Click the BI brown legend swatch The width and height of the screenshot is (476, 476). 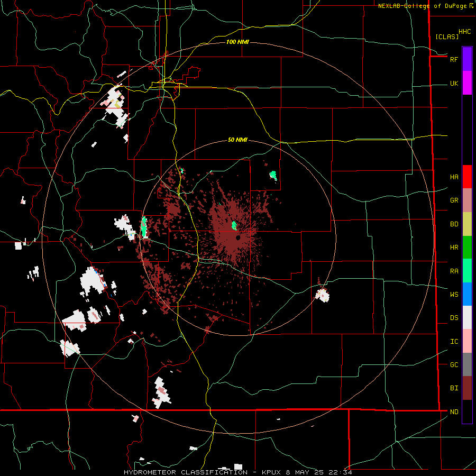click(x=467, y=388)
